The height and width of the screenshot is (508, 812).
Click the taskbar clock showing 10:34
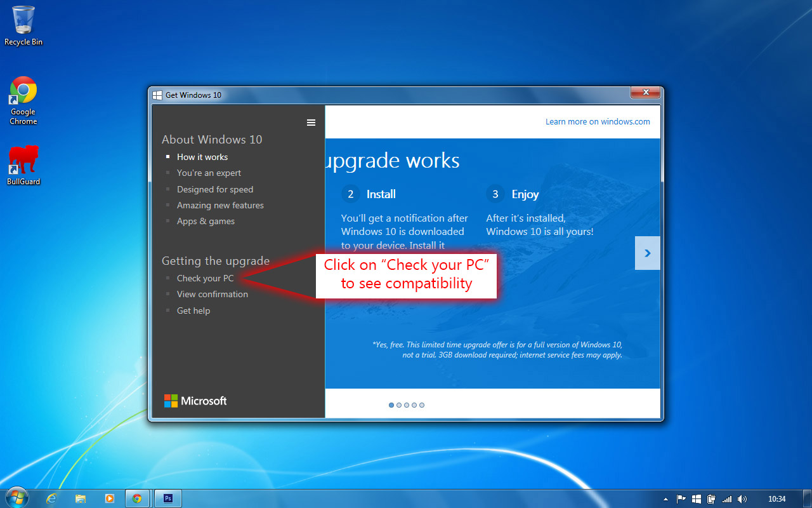[776, 499]
